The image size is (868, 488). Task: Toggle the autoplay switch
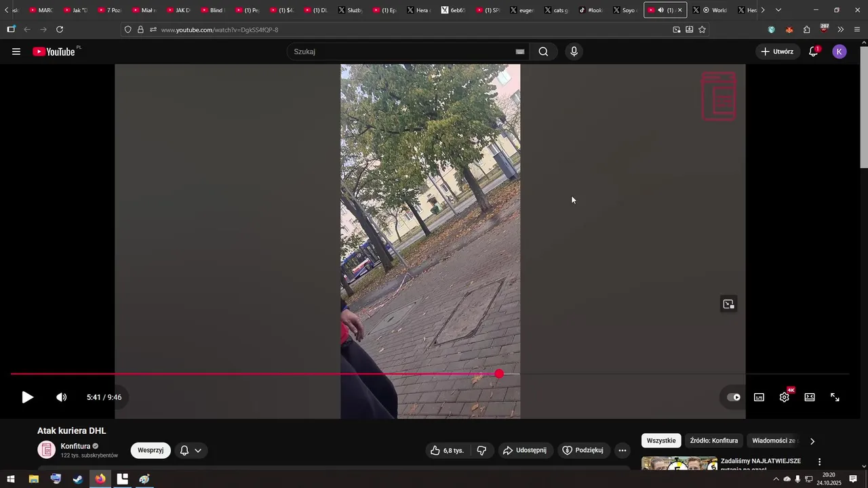pyautogui.click(x=734, y=397)
